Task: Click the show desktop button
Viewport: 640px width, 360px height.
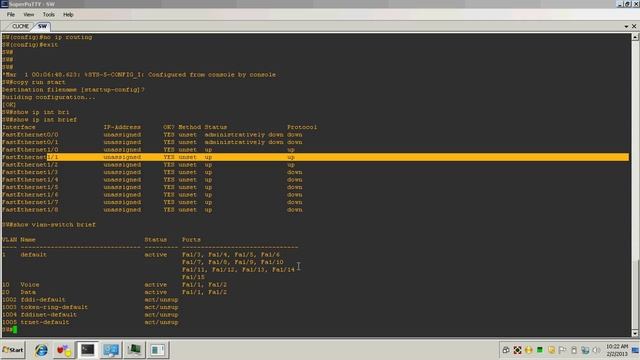Action: point(636,350)
